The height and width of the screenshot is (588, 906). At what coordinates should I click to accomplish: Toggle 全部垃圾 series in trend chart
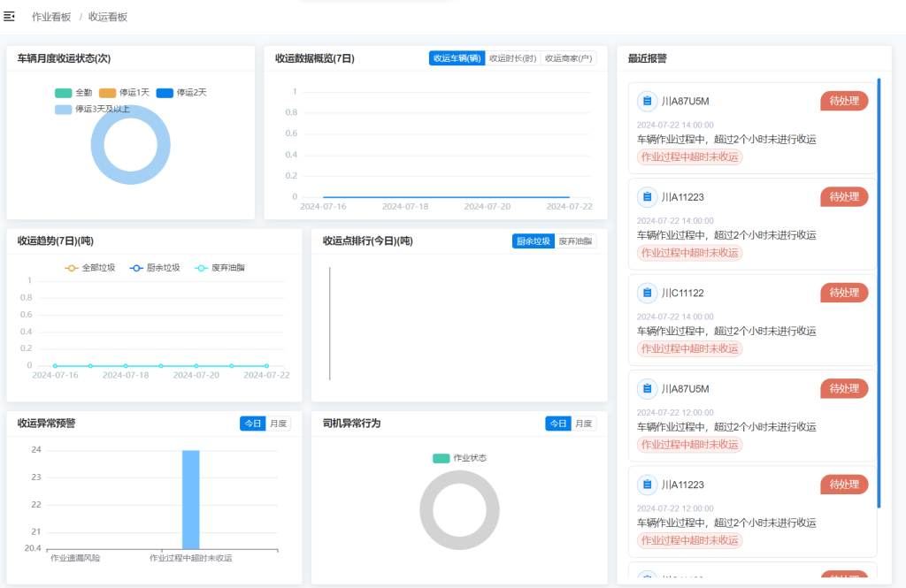[89, 268]
